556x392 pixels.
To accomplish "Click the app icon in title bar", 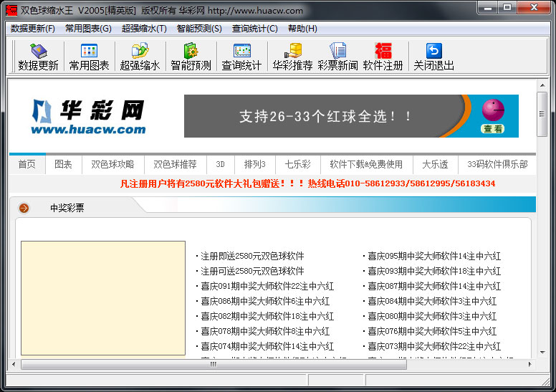I will point(11,10).
